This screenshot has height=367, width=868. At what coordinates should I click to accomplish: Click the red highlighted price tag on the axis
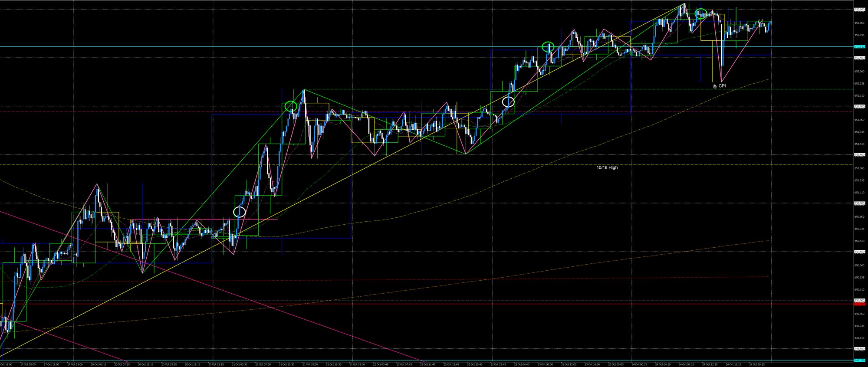tap(859, 304)
